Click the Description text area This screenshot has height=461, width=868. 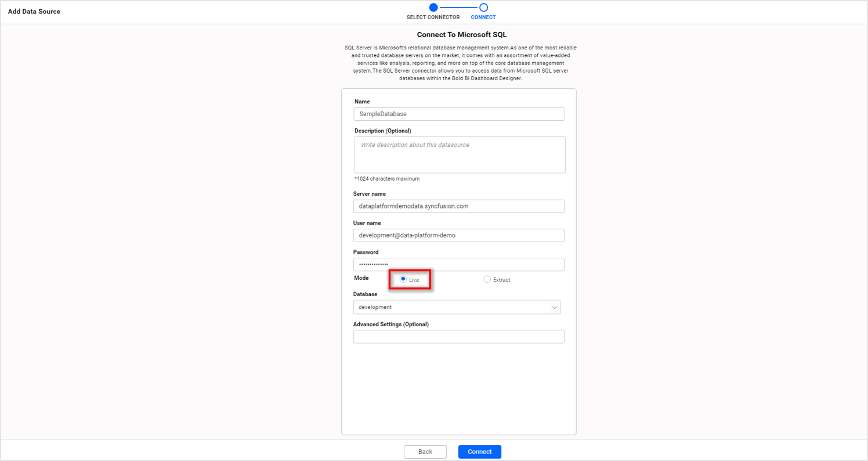point(458,154)
